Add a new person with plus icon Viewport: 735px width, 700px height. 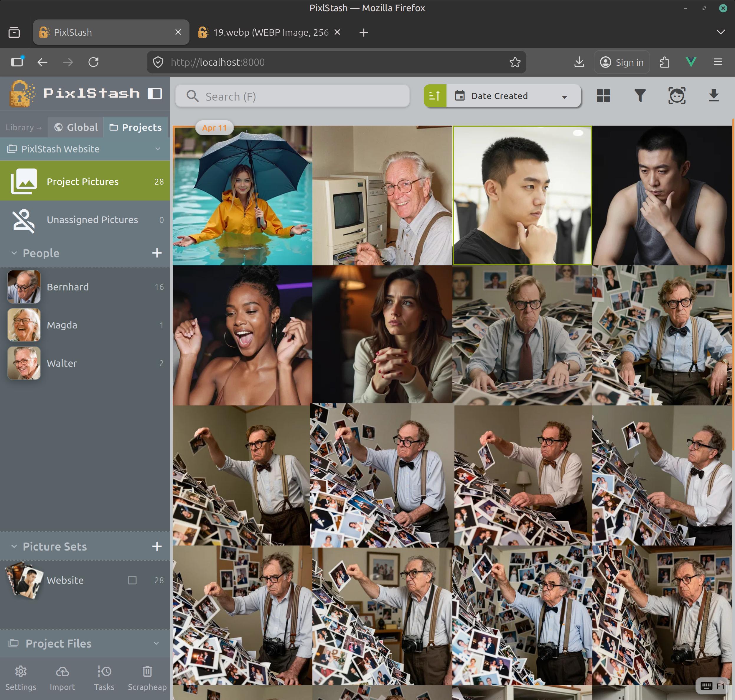pyautogui.click(x=157, y=253)
